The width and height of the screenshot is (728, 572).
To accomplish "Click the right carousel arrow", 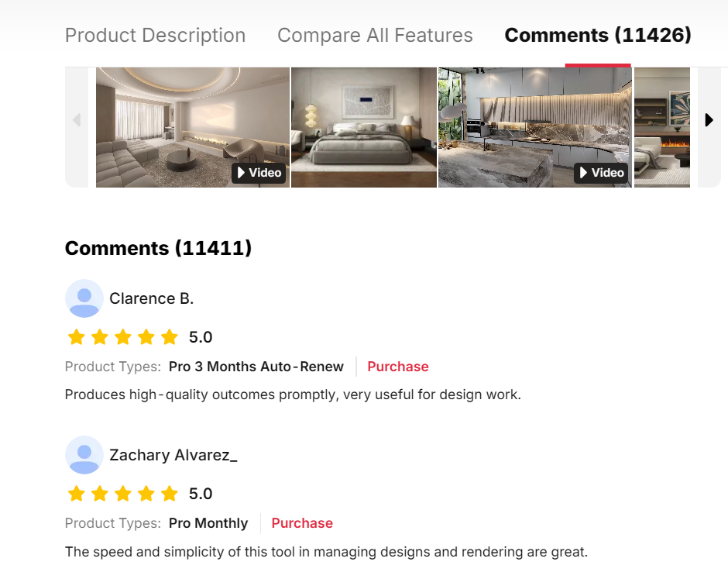I will (x=709, y=120).
